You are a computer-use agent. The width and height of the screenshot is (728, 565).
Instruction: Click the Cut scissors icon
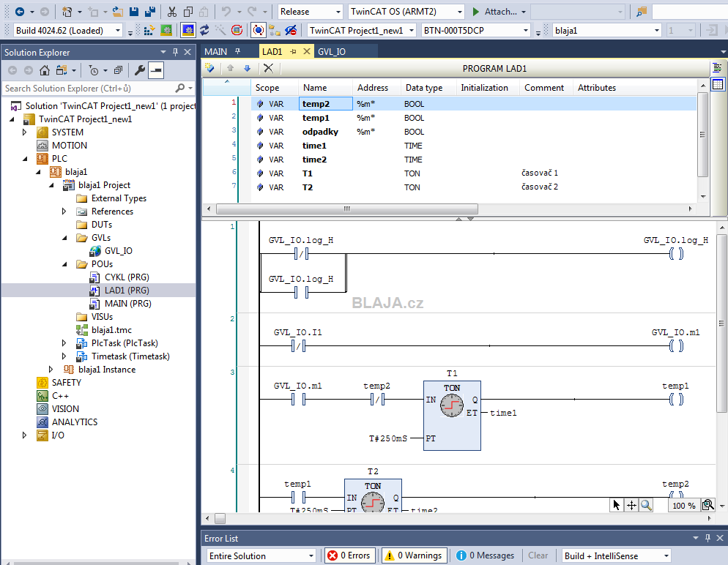[172, 12]
